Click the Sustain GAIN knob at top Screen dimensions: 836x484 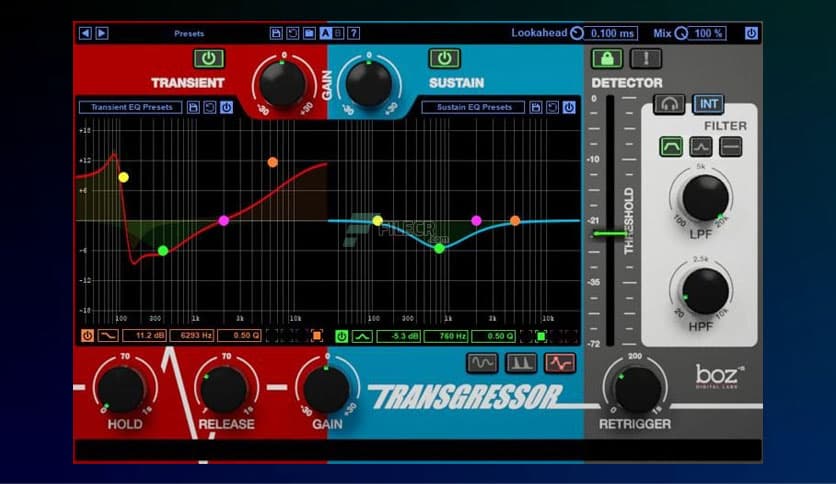tap(368, 84)
